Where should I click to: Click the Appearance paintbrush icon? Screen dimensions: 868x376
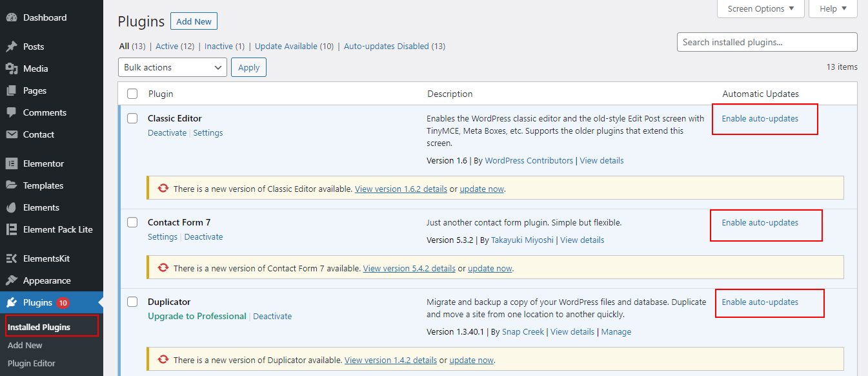pyautogui.click(x=11, y=280)
